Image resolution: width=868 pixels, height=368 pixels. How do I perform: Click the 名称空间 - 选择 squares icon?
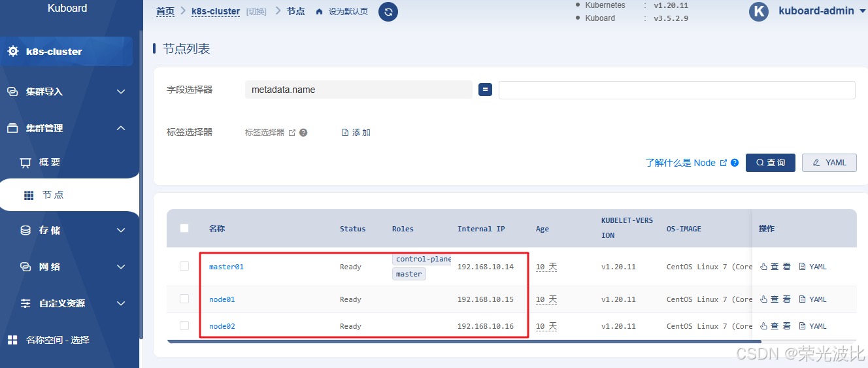click(x=12, y=340)
